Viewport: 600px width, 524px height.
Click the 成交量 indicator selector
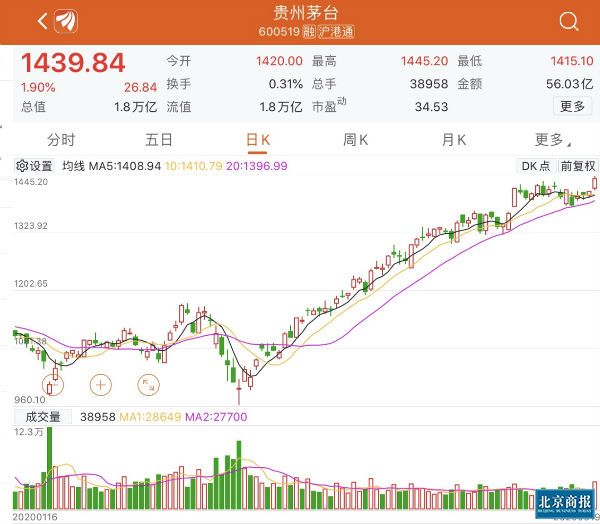tap(43, 416)
